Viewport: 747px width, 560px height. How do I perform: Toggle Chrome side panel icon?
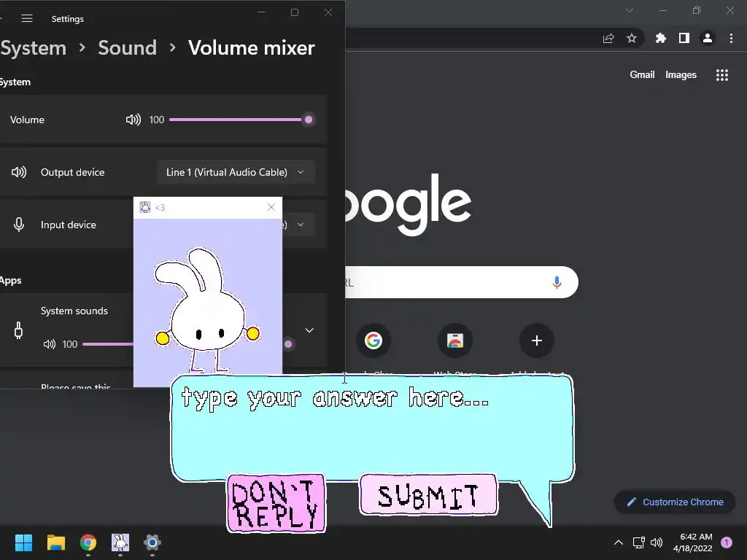point(684,39)
